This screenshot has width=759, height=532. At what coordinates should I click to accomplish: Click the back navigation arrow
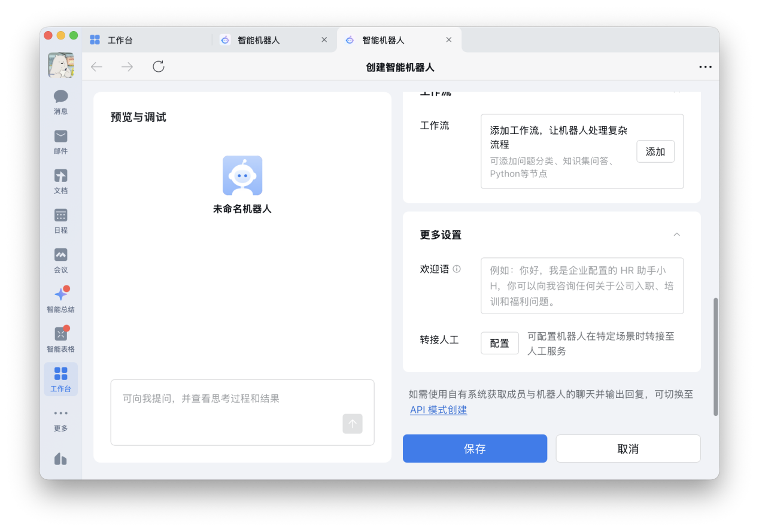pos(96,66)
